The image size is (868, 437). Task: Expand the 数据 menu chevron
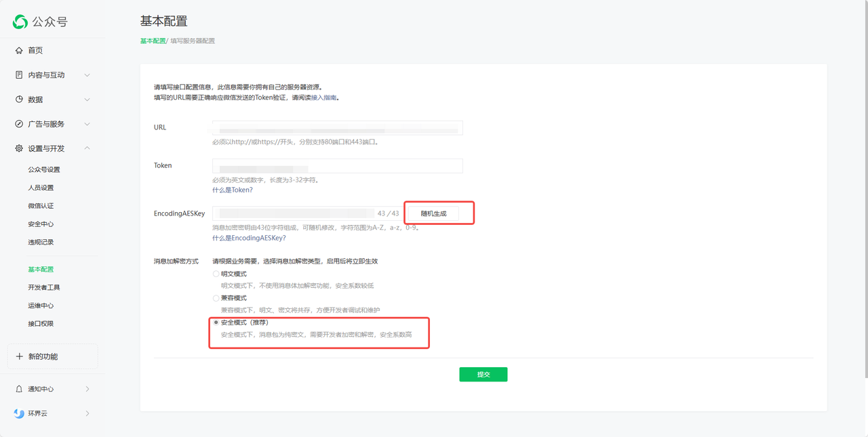tap(87, 99)
